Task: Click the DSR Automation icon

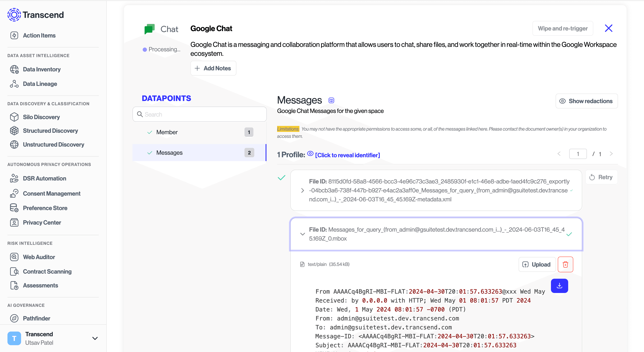Action: click(14, 178)
